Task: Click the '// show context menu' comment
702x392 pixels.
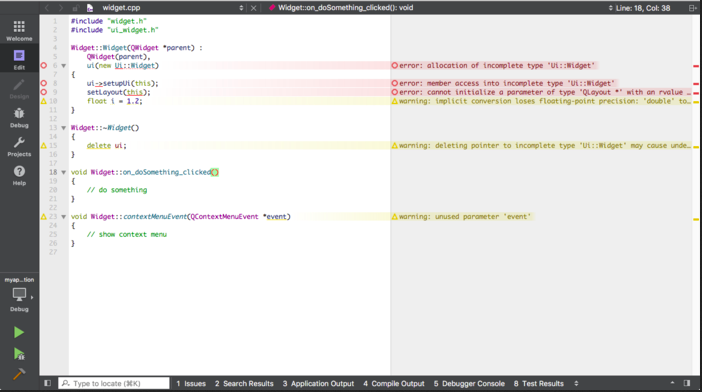Action: [127, 234]
